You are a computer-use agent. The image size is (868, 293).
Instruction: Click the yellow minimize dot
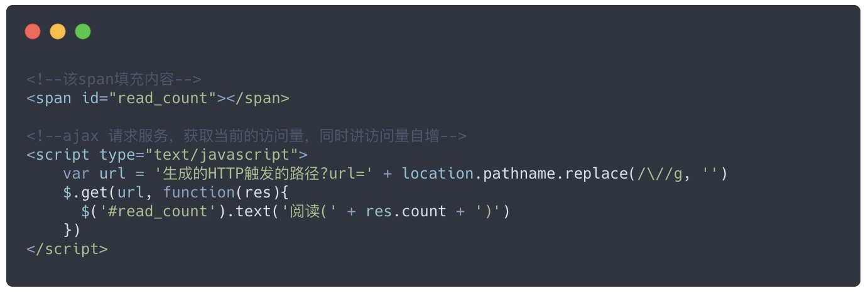(58, 31)
